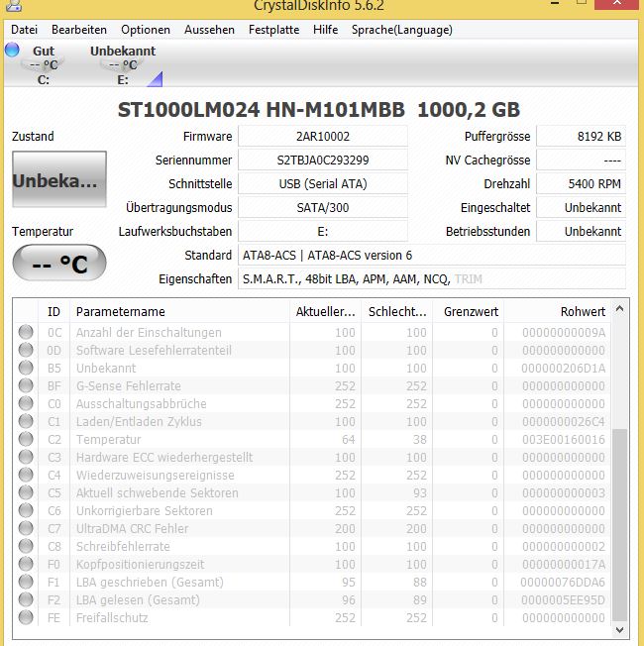The width and height of the screenshot is (644, 646).
Task: Open the Hilfe menu
Action: 326,30
